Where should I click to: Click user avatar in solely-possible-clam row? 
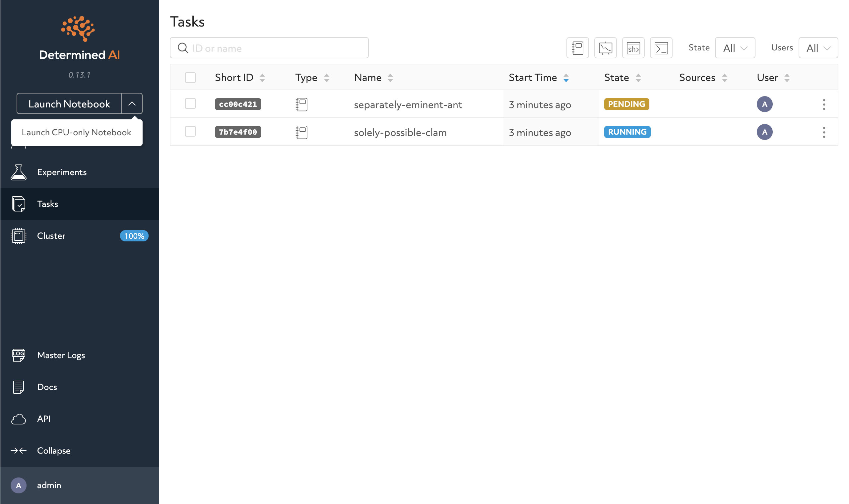coord(764,132)
